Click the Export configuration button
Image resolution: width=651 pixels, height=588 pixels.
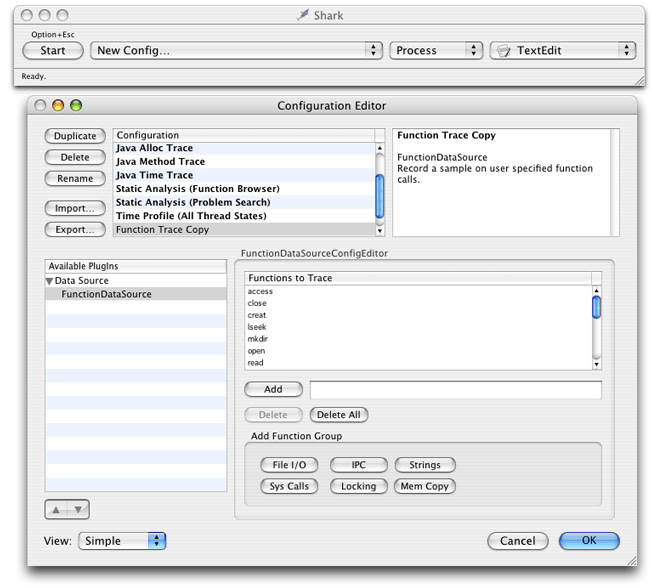click(75, 229)
